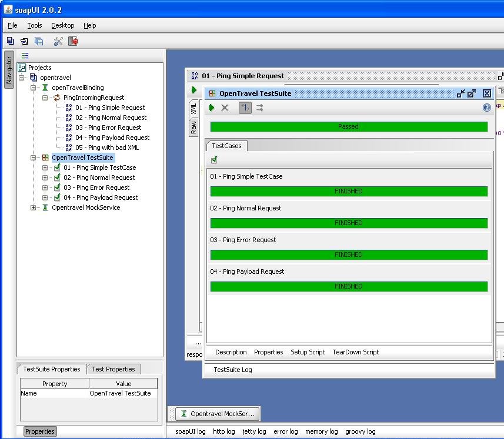The width and height of the screenshot is (504, 439).
Task: Show the http log
Action: click(x=223, y=431)
